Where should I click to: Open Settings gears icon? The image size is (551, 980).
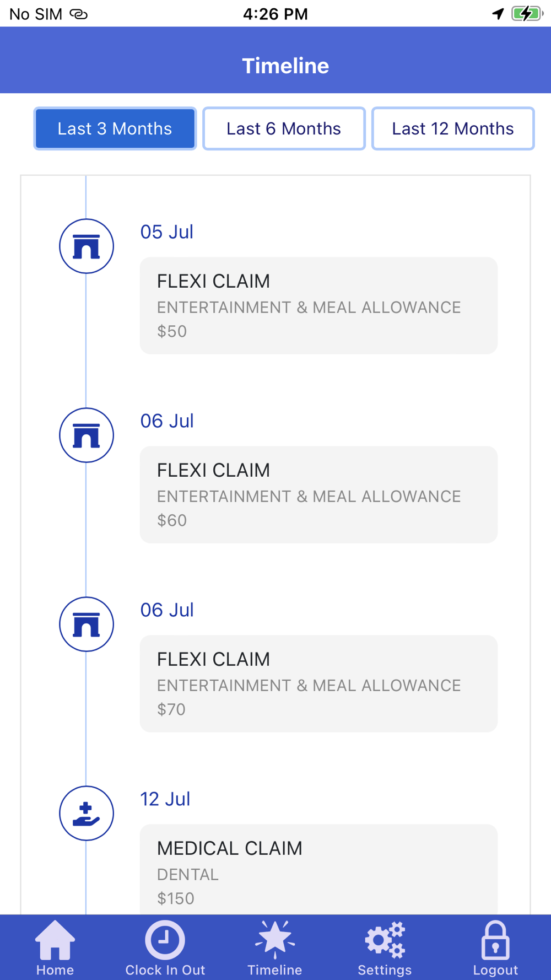385,940
